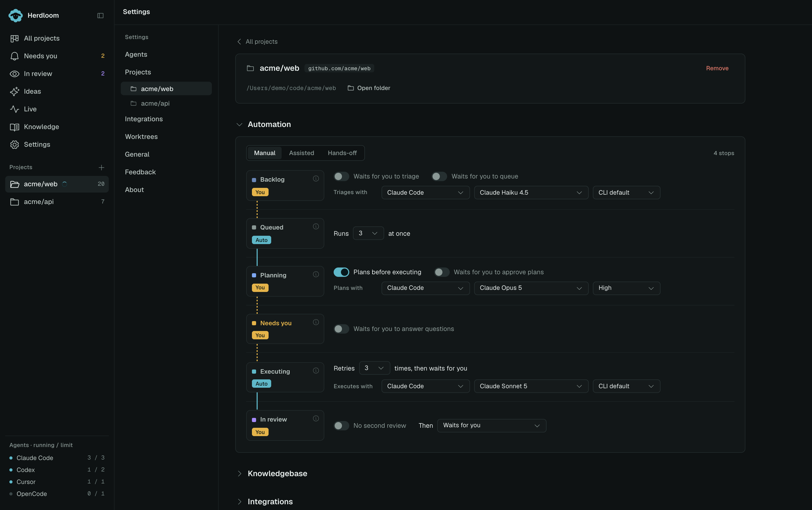Click the folder icon beside the acme/web heading
The height and width of the screenshot is (510, 812).
(x=250, y=68)
